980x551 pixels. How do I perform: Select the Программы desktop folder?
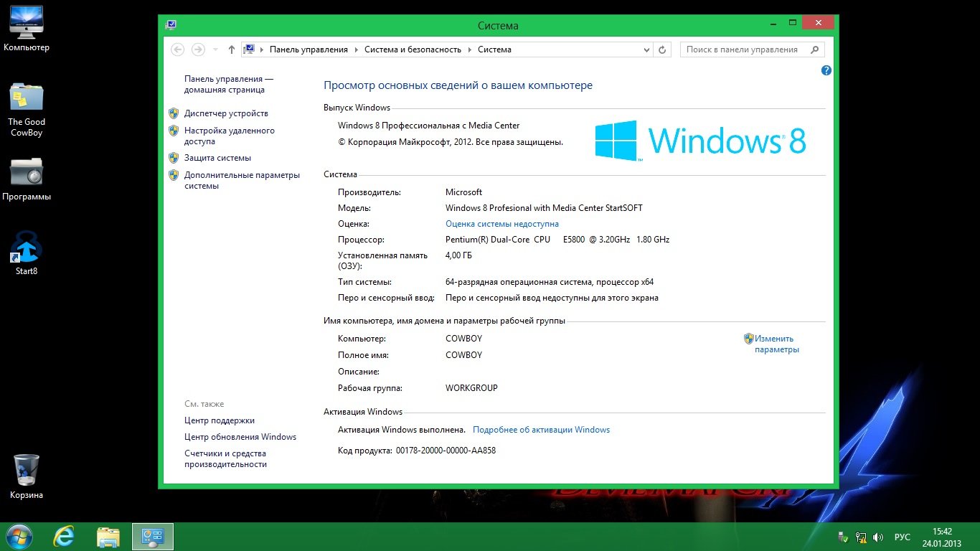coord(27,179)
